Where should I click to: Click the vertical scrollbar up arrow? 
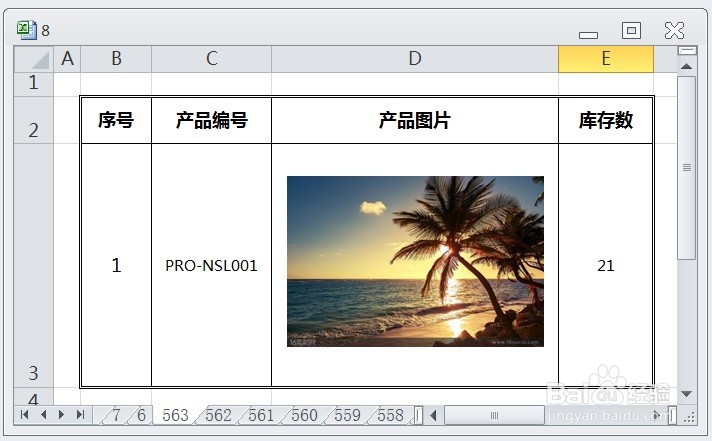687,66
